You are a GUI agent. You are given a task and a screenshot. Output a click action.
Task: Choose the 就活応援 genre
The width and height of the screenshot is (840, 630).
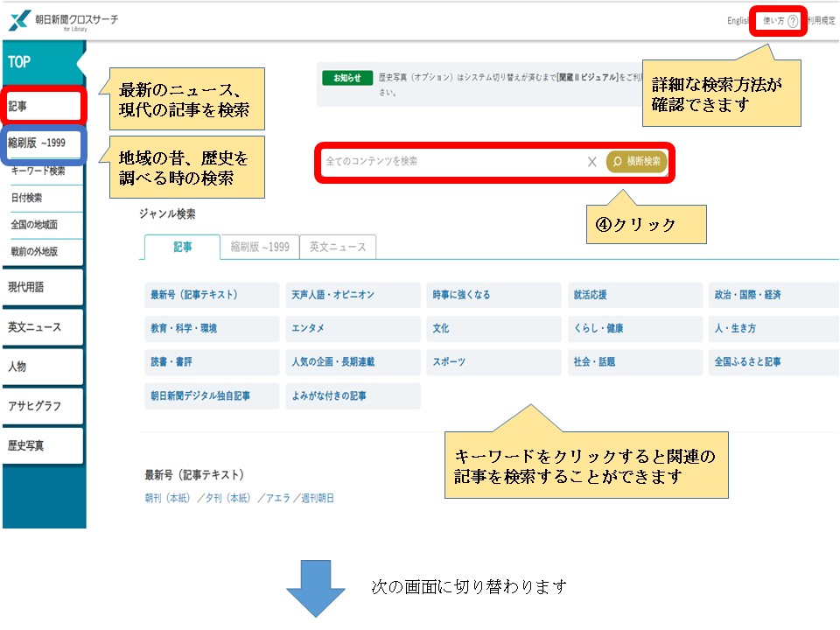click(x=635, y=295)
